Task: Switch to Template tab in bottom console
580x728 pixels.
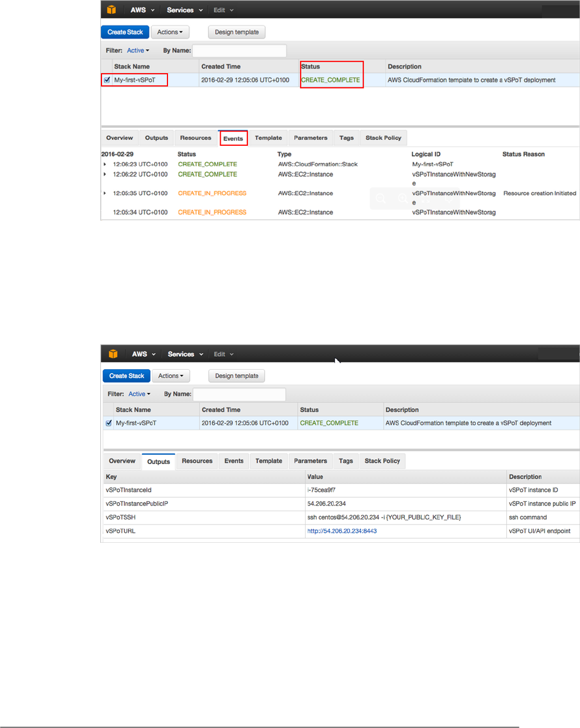Action: click(269, 461)
